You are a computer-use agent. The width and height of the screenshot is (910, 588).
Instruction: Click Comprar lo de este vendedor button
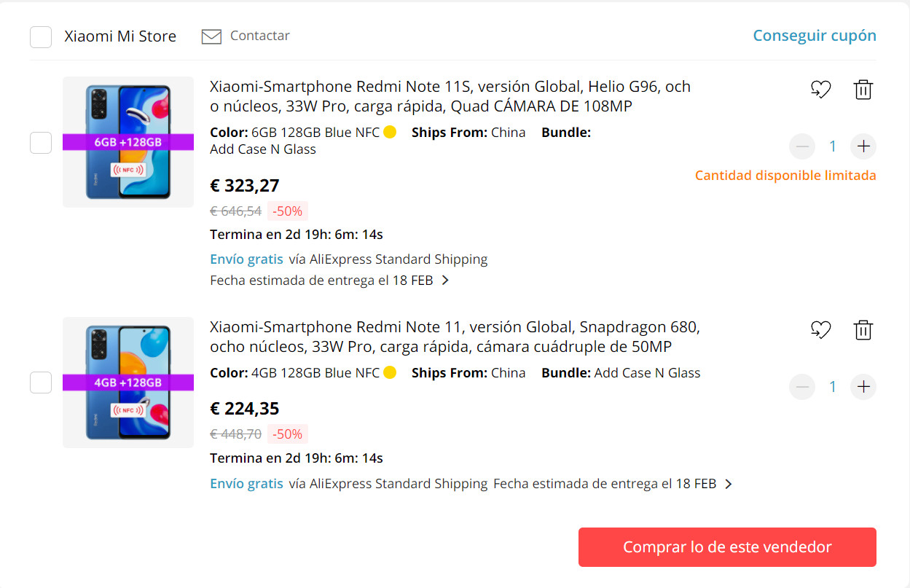tap(727, 547)
